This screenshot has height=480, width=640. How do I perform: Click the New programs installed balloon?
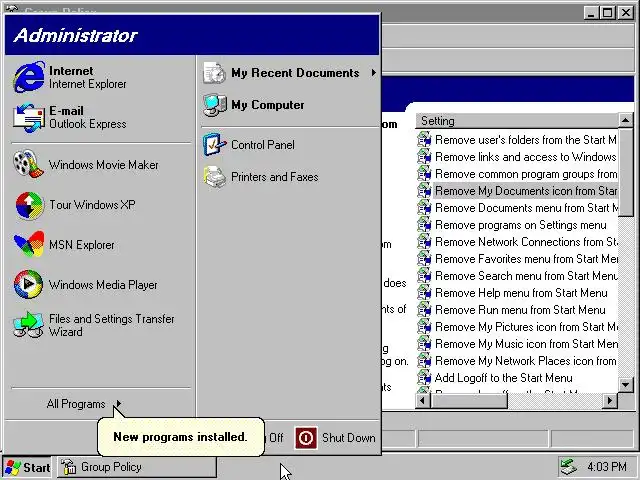pos(180,436)
